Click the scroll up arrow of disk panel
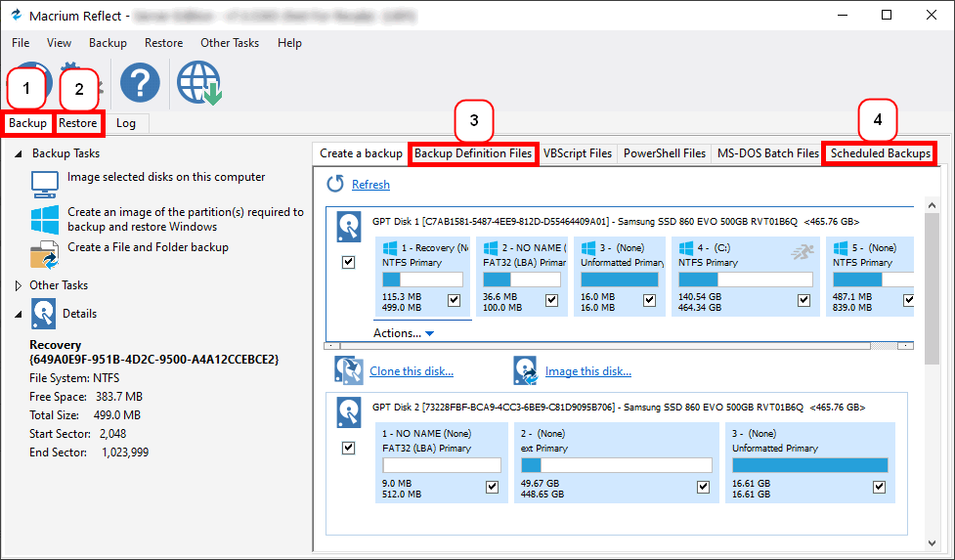Viewport: 955px width, 560px height. [x=932, y=205]
